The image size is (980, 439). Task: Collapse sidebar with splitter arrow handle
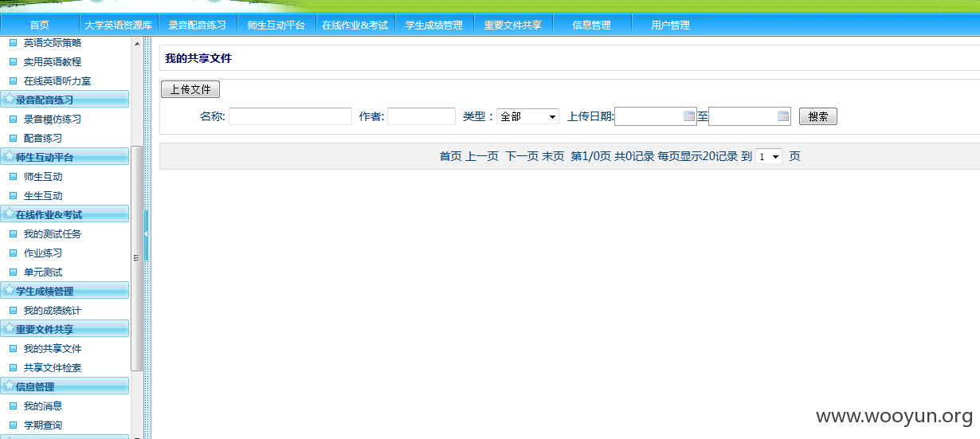147,233
